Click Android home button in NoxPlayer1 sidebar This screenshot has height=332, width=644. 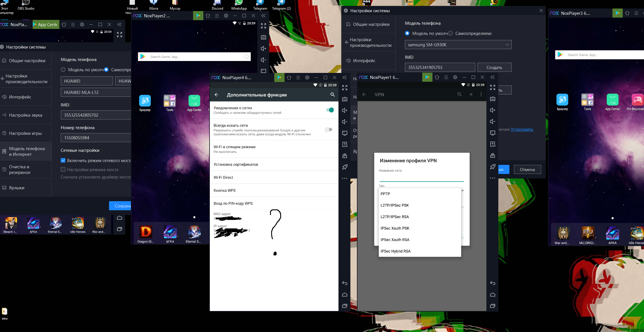click(493, 295)
